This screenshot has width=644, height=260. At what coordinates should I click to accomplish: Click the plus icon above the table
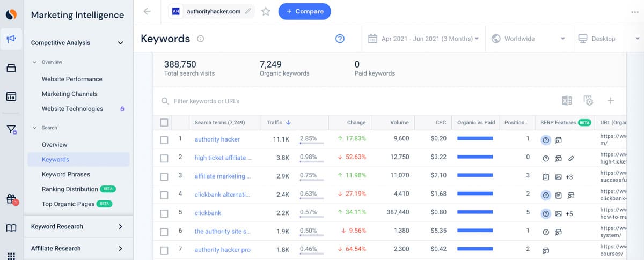coord(610,101)
